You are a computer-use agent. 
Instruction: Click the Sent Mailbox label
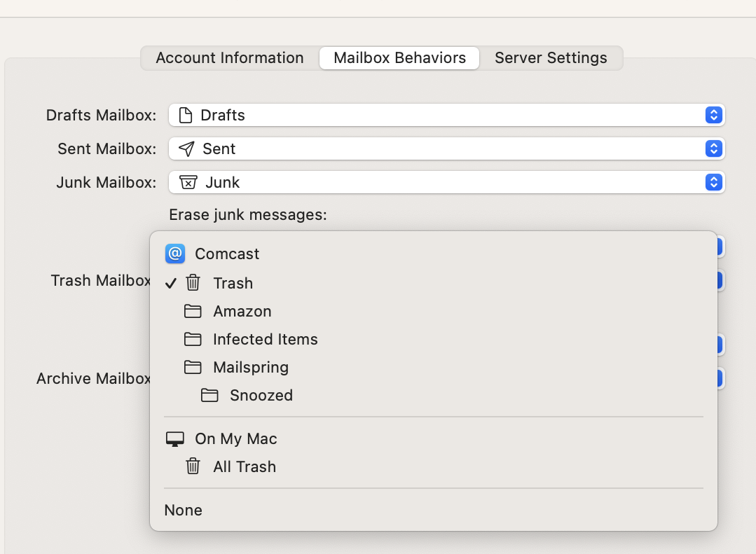[x=107, y=148]
